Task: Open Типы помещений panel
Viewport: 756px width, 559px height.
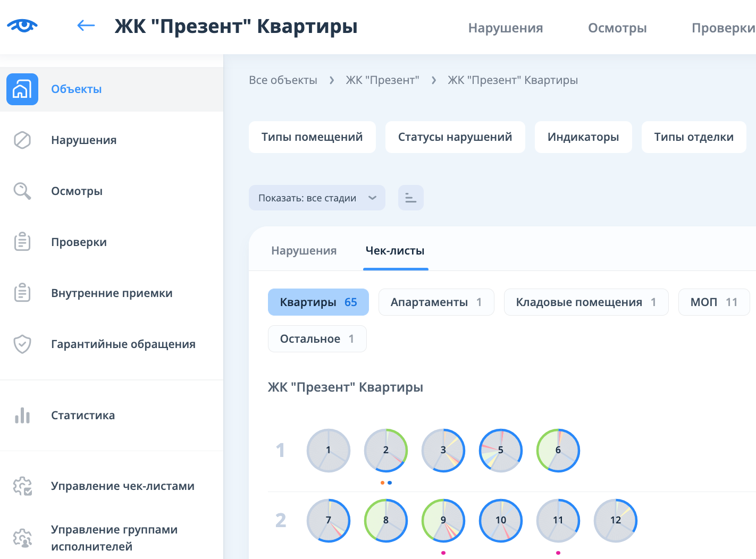Action: (312, 137)
